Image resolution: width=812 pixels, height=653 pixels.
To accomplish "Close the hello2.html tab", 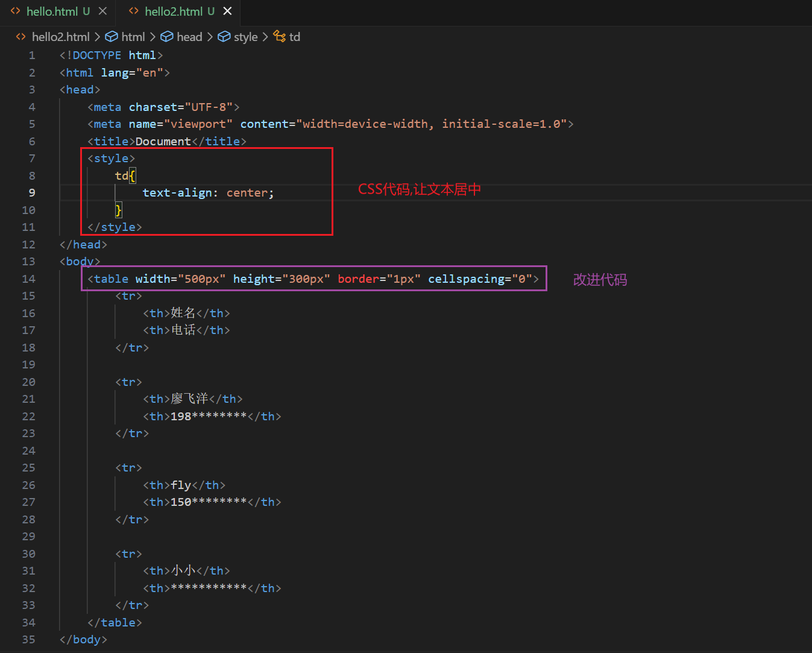I will (x=227, y=11).
